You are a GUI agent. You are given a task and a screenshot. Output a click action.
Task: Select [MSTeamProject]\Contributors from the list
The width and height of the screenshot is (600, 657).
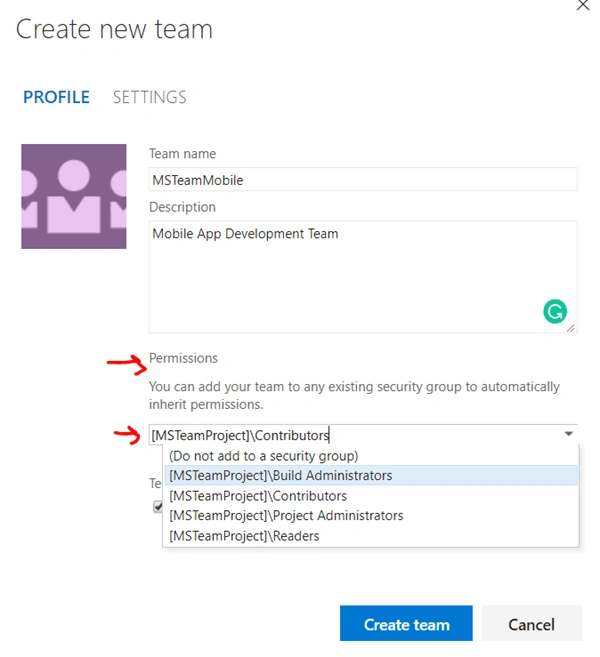(x=370, y=496)
